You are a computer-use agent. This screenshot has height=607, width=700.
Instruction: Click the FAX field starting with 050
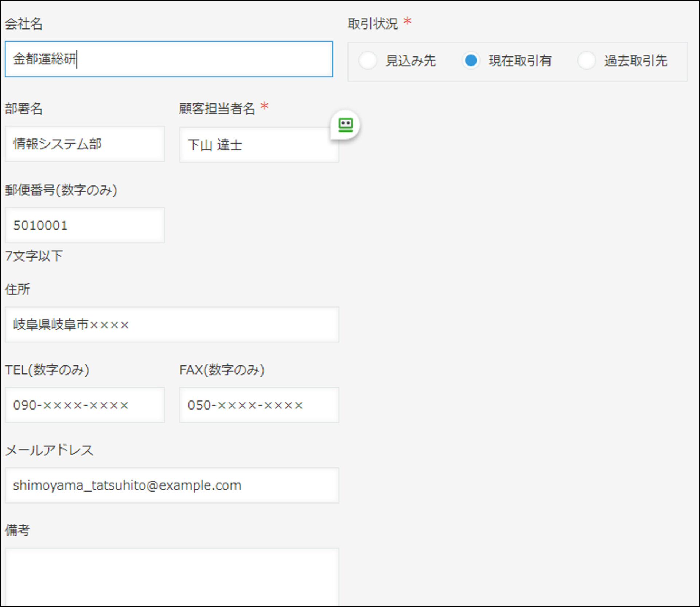point(259,405)
